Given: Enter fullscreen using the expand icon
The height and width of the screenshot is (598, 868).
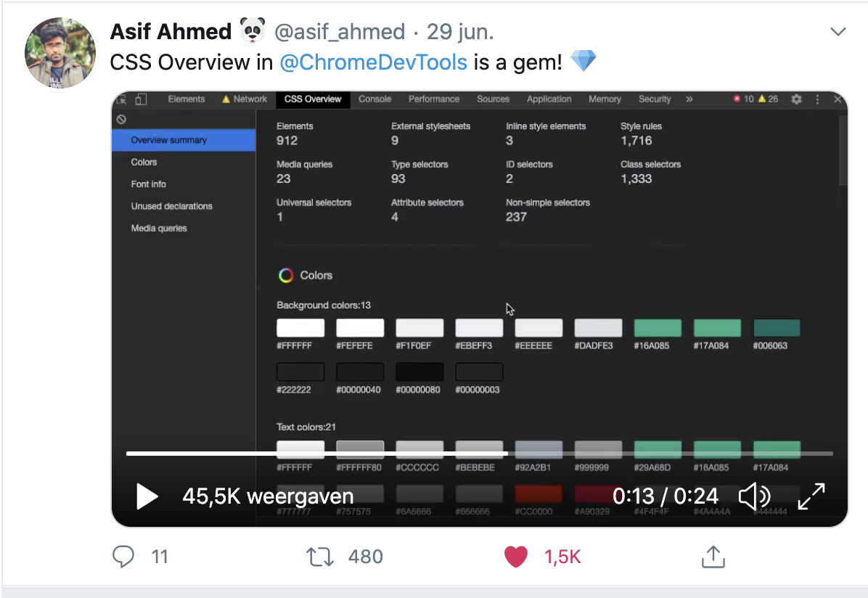Looking at the screenshot, I should click(x=811, y=496).
